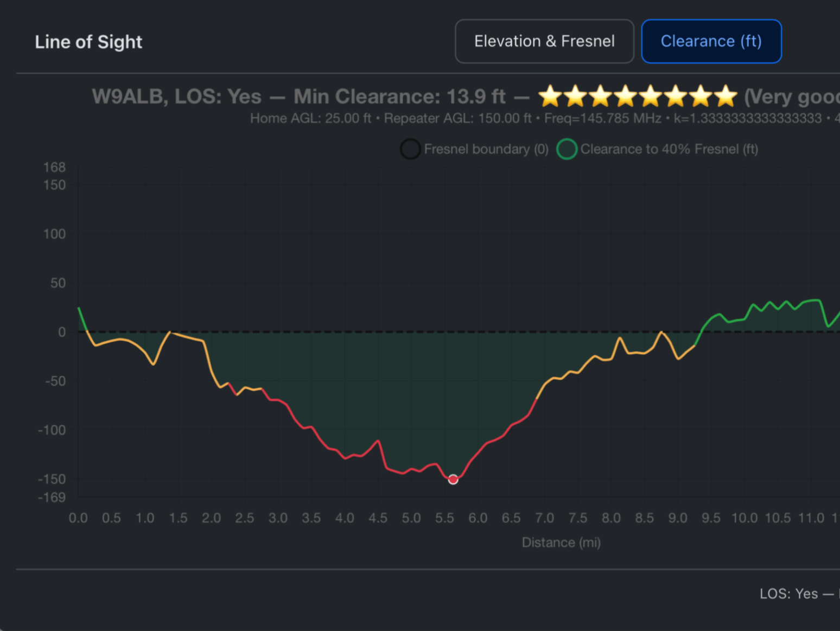
Task: Click the Line of Sight heading
Action: 88,42
